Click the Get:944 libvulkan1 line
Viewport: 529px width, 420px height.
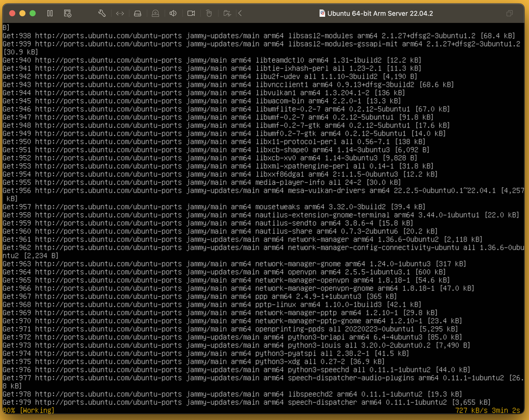[x=204, y=93]
